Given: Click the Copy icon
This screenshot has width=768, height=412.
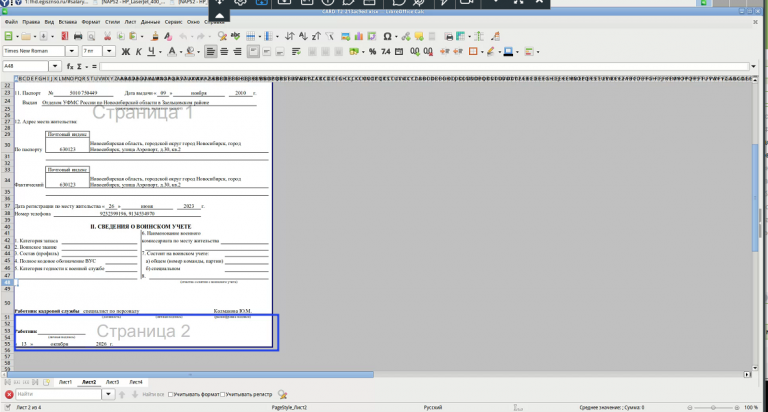Looking at the screenshot, I should (120, 36).
